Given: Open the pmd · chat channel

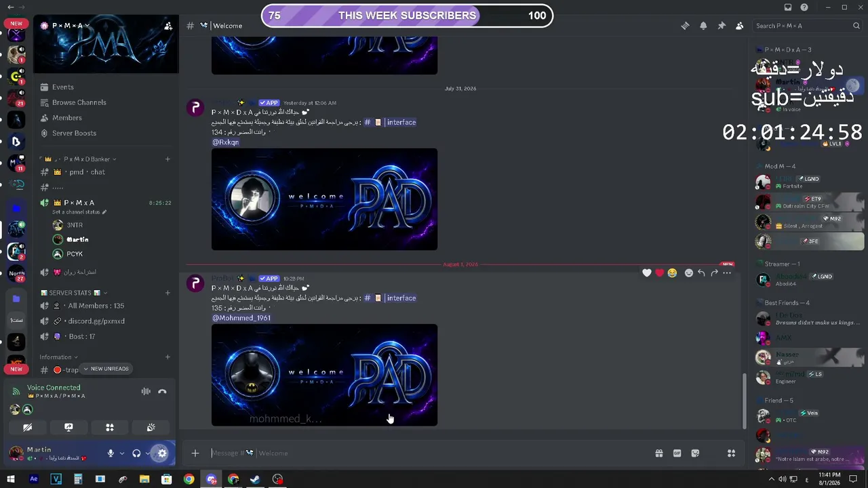Looking at the screenshot, I should pyautogui.click(x=106, y=172).
